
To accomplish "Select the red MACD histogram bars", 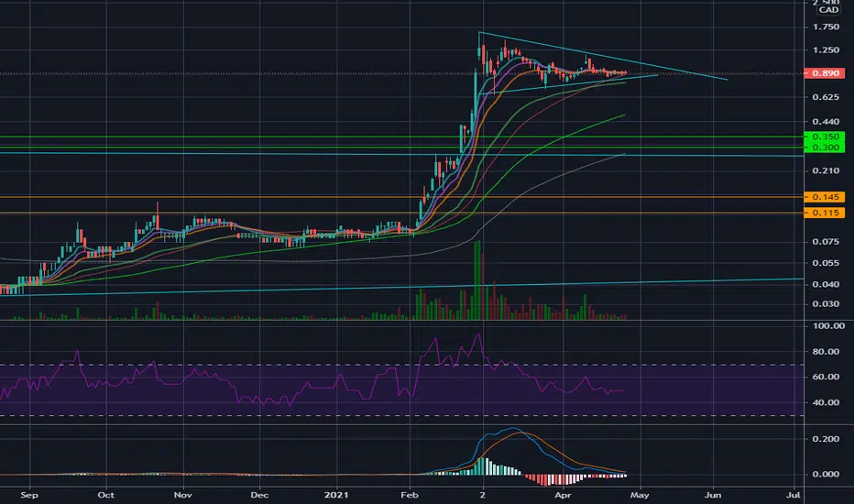I will (x=544, y=479).
